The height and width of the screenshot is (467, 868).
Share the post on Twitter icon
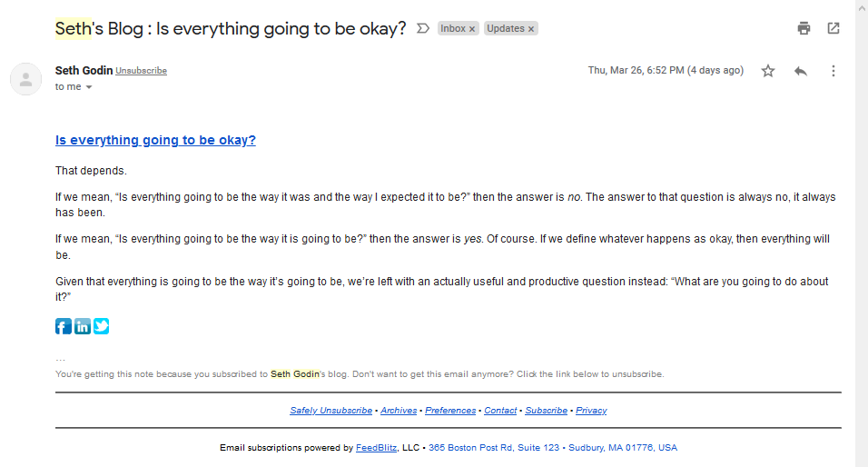(x=102, y=326)
